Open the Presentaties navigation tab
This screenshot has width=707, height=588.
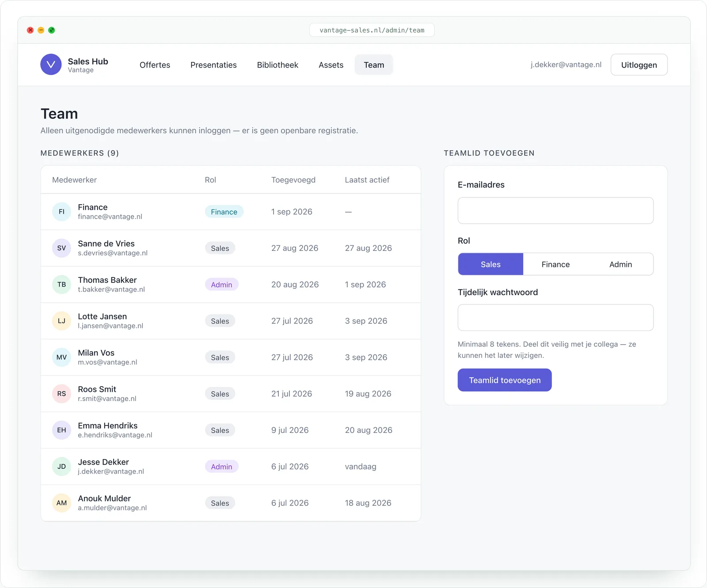(x=213, y=65)
